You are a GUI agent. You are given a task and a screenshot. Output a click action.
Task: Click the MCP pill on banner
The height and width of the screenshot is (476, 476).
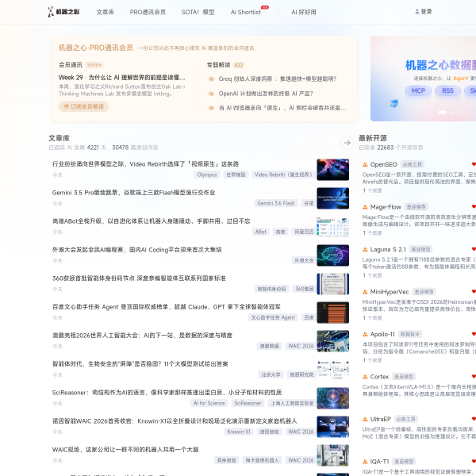(x=418, y=90)
